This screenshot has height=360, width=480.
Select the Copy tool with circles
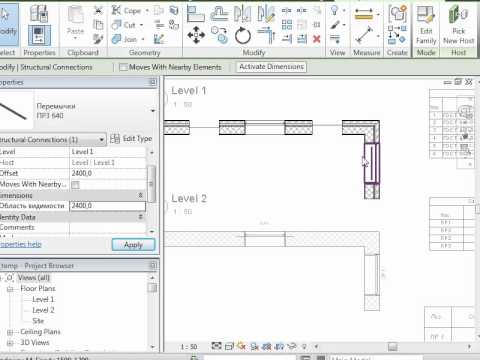point(219,35)
